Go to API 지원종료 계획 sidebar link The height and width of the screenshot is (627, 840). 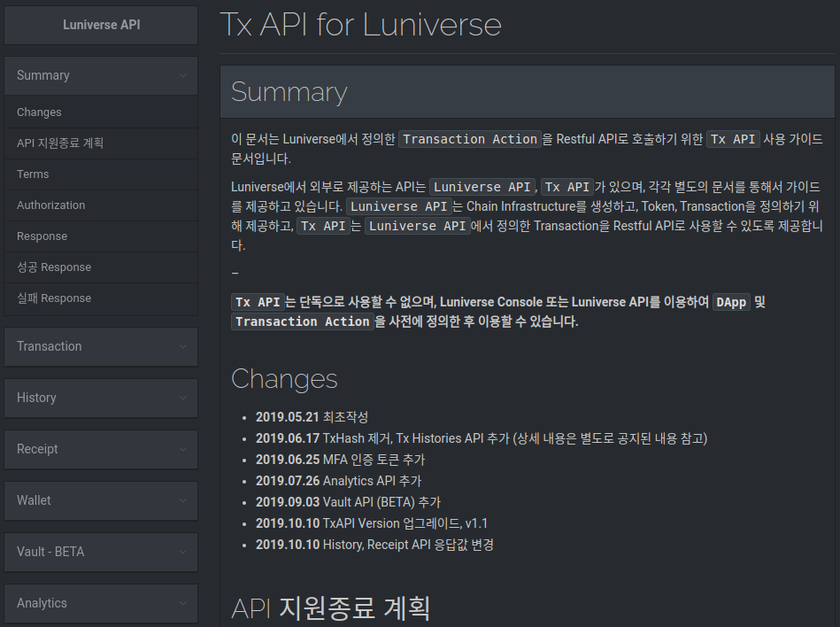(x=101, y=143)
